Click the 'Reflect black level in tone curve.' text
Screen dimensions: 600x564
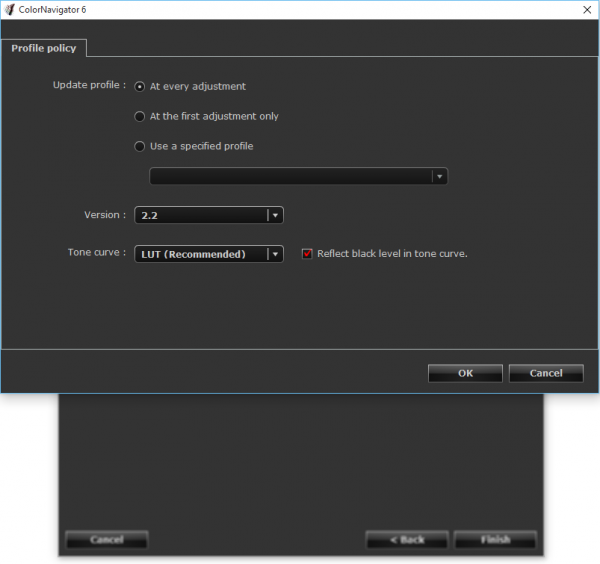point(392,254)
